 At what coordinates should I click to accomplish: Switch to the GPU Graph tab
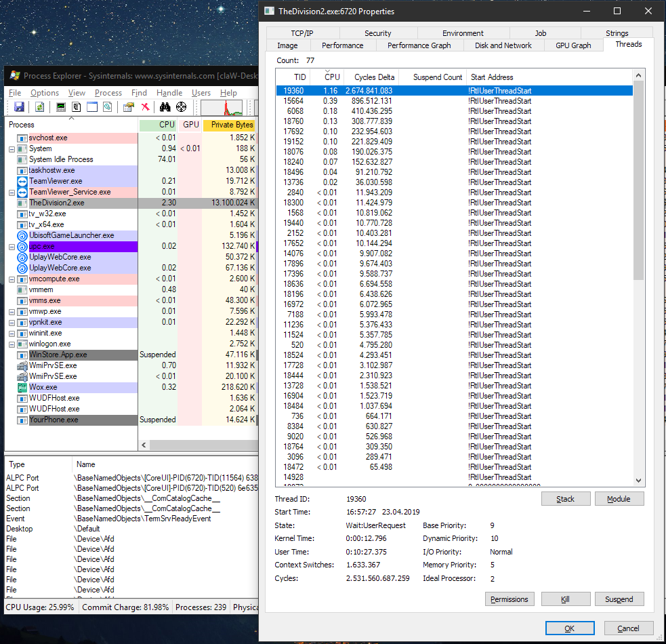point(573,45)
